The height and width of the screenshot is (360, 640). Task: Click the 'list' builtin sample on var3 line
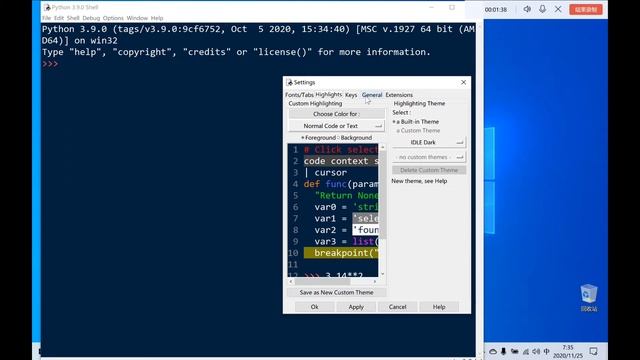(363, 241)
